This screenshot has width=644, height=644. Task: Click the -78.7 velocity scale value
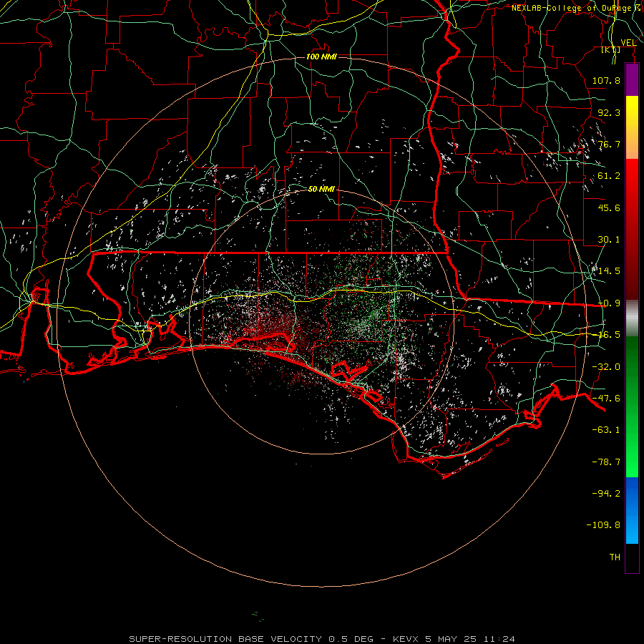pyautogui.click(x=606, y=462)
